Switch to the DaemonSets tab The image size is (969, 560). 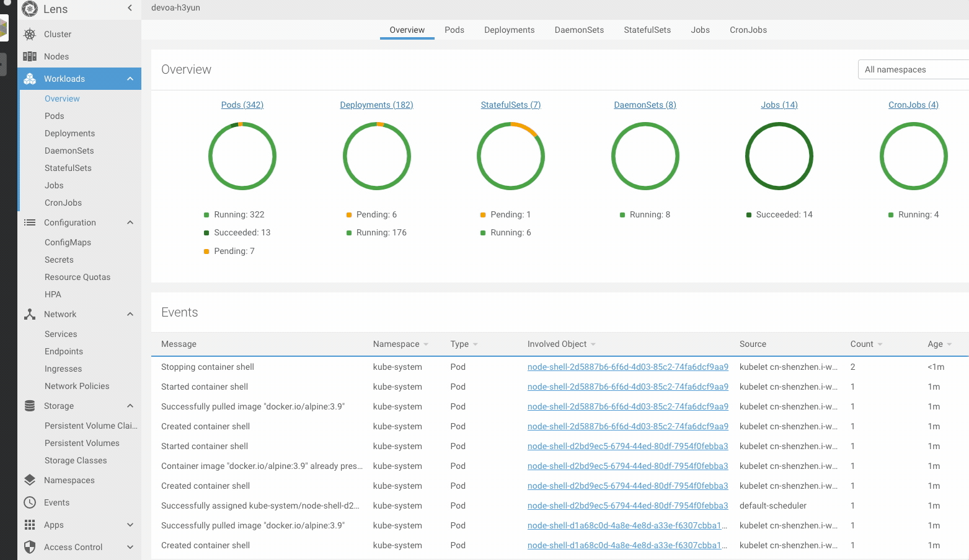pyautogui.click(x=579, y=30)
